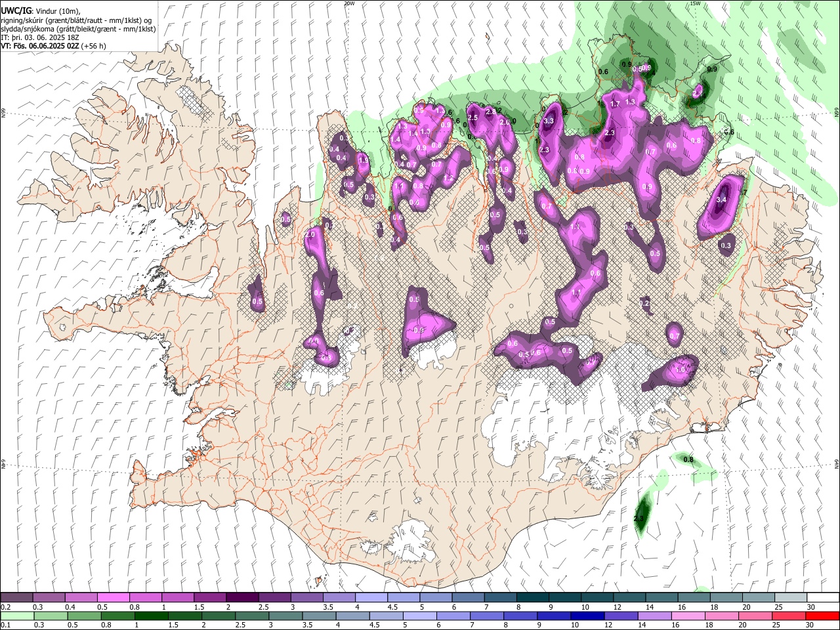This screenshot has width=840, height=630.
Task: Pick the rain legend swatch between 20 and 25
Action: tap(755, 616)
